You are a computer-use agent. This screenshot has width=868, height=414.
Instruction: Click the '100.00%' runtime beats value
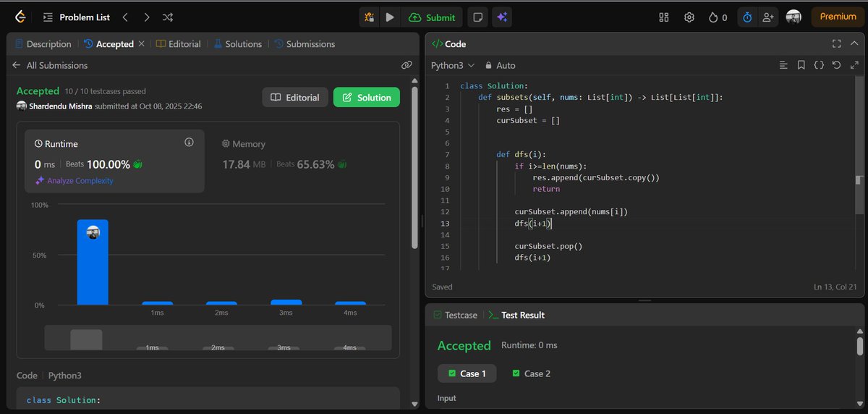[109, 164]
